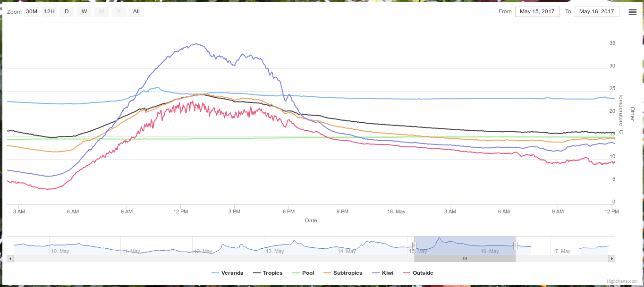Toggle the Kiwi series in legend

click(x=383, y=273)
